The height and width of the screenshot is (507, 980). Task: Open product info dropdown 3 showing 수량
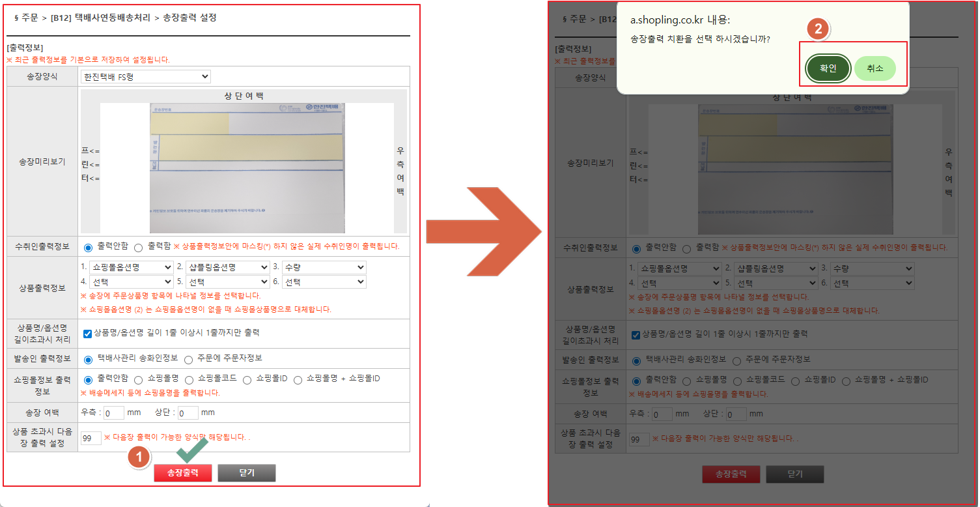324,267
